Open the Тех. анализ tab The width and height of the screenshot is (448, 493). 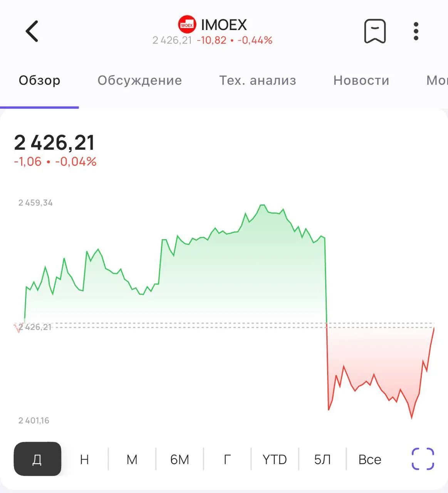pos(258,80)
